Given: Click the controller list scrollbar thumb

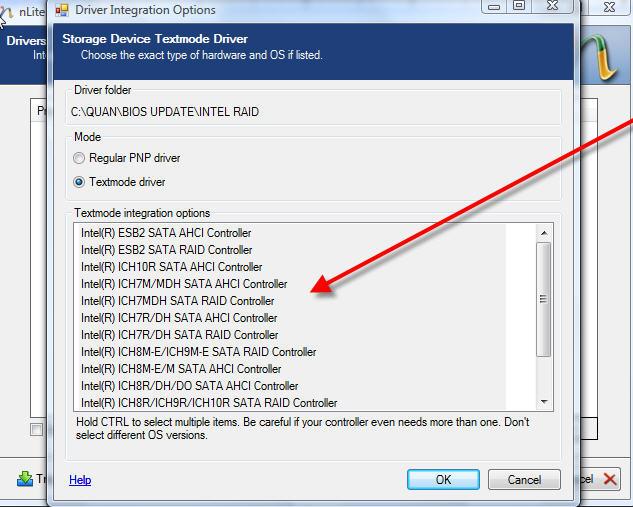Looking at the screenshot, I should click(544, 299).
